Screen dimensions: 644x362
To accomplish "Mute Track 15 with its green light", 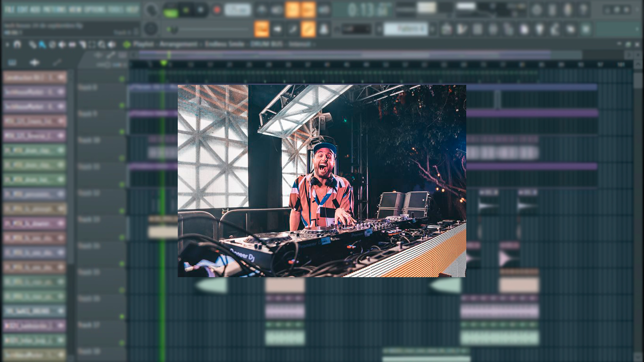I will coord(122,290).
